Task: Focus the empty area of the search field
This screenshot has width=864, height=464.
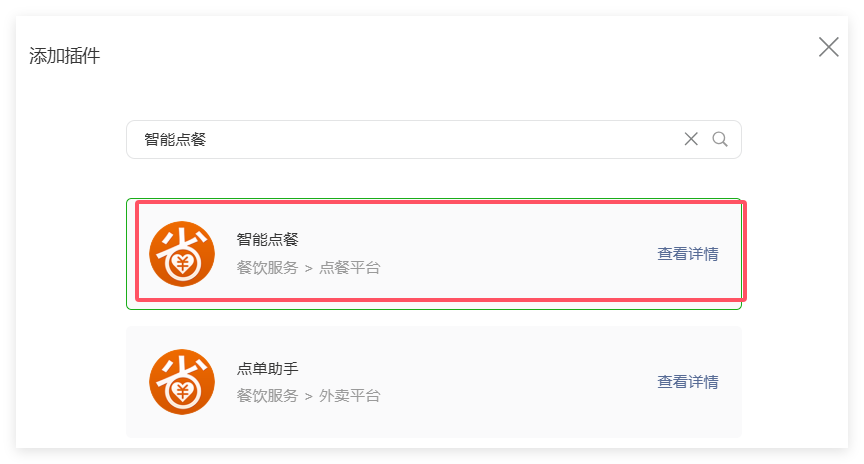Action: point(441,139)
